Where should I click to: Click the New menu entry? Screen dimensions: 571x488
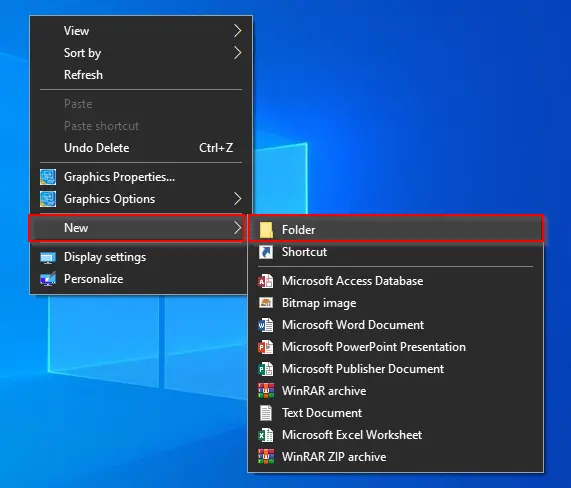point(137,228)
